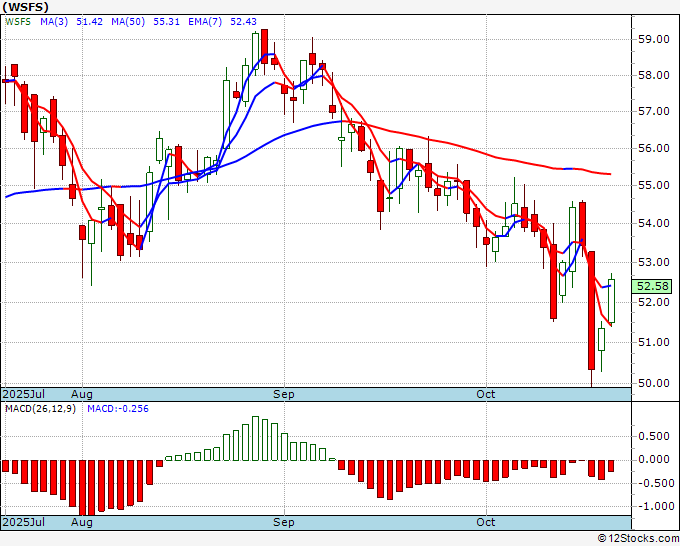The height and width of the screenshot is (546, 680).
Task: Click the highlighted 52.58 current price tag
Action: point(652,286)
